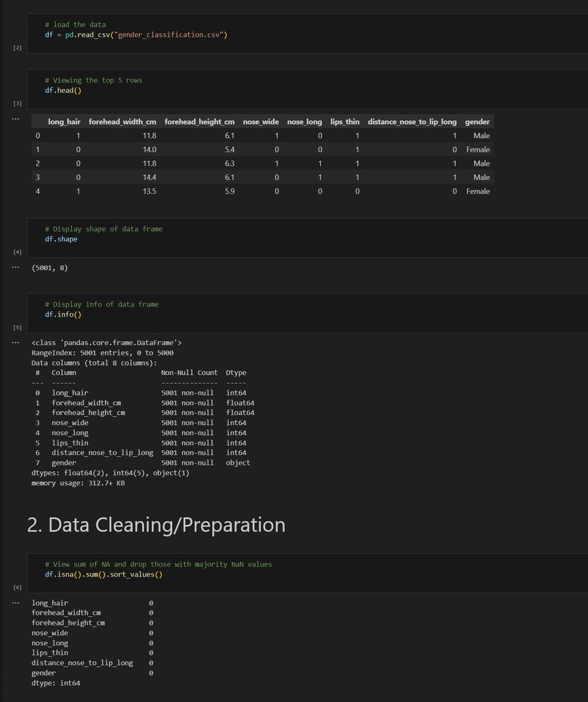Click the memory usage: 312.7+ KB line
588x702 pixels.
point(78,483)
